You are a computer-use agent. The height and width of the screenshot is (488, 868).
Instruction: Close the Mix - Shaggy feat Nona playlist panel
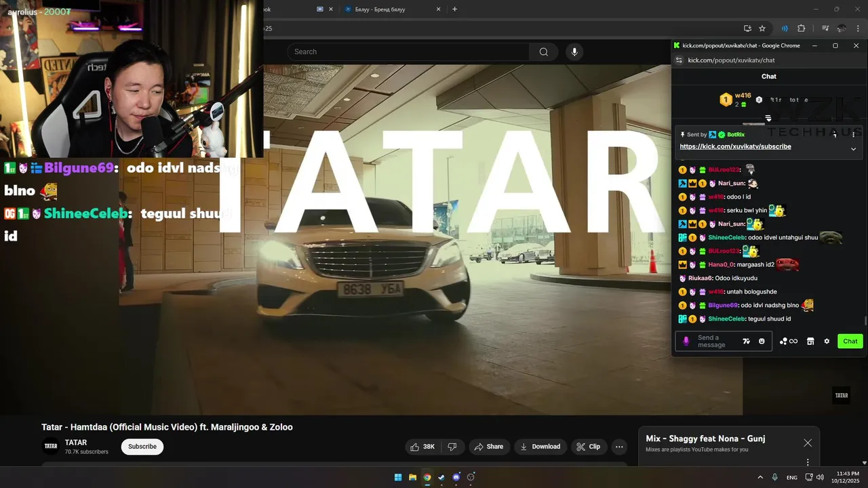(x=808, y=443)
